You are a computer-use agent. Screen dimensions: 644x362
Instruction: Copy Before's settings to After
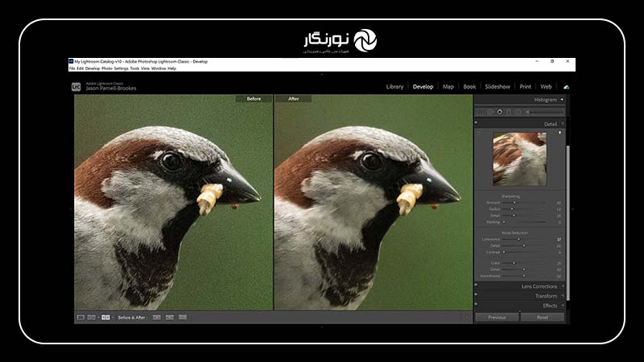[156, 317]
